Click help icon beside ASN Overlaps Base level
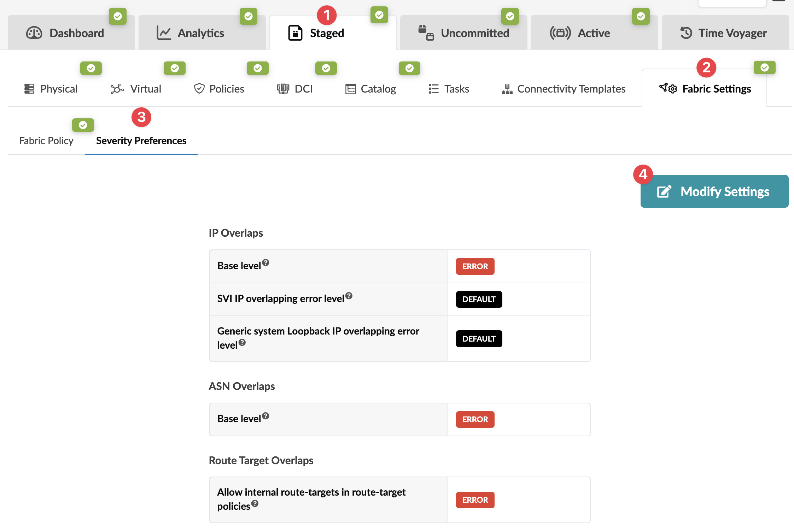Image resolution: width=794 pixels, height=532 pixels. [x=266, y=416]
